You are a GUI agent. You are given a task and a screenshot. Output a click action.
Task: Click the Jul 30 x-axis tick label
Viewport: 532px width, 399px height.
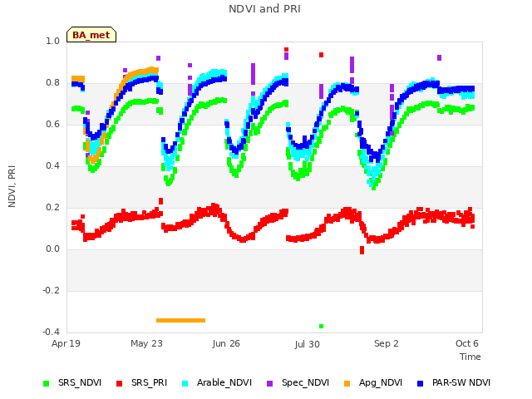tap(307, 344)
